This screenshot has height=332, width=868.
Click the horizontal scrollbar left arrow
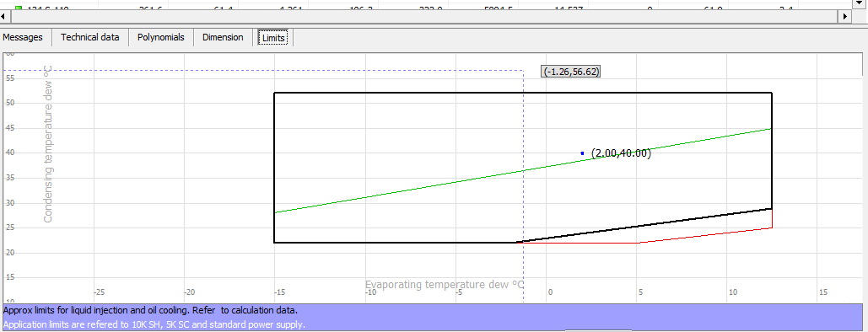[4, 17]
